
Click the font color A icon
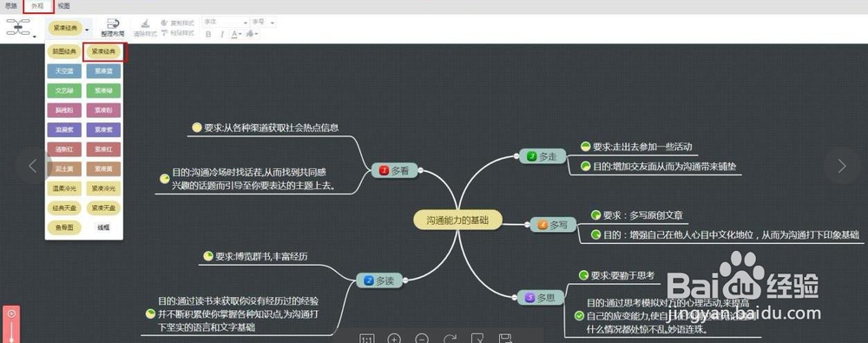click(x=234, y=35)
